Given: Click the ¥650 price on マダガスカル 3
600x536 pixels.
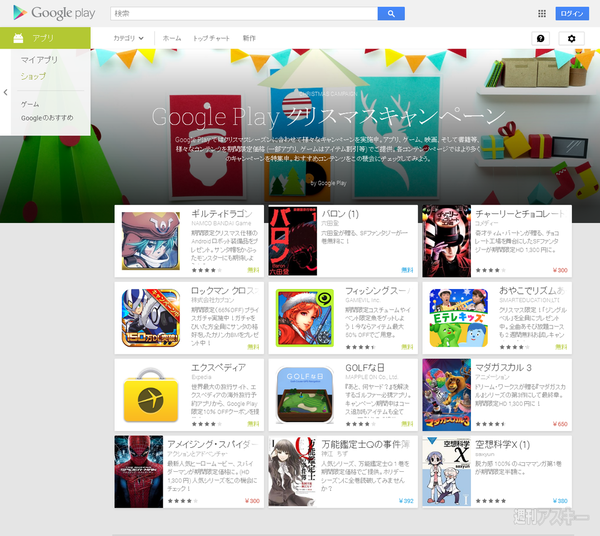Looking at the screenshot, I should click(560, 424).
